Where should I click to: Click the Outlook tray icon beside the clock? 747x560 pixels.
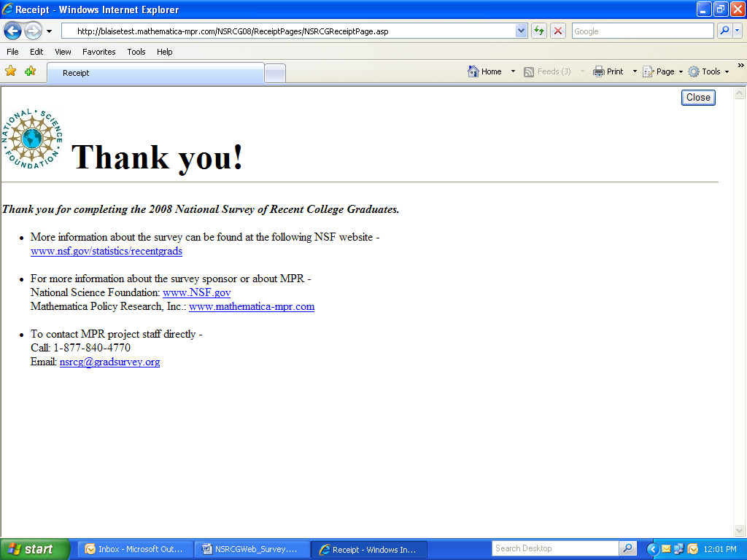tap(693, 549)
